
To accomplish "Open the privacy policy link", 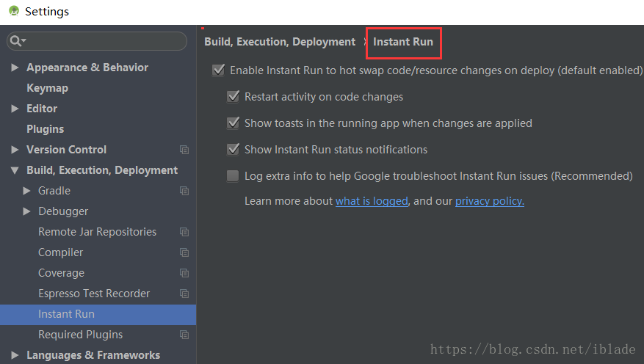I will [x=490, y=201].
